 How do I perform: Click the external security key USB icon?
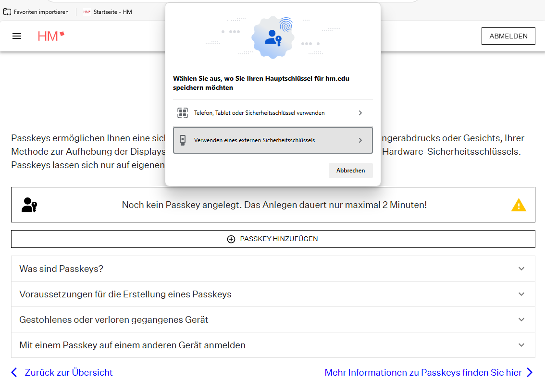coord(183,140)
